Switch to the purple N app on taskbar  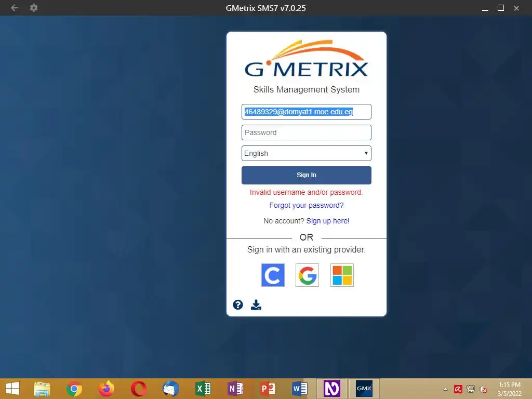pyautogui.click(x=331, y=389)
